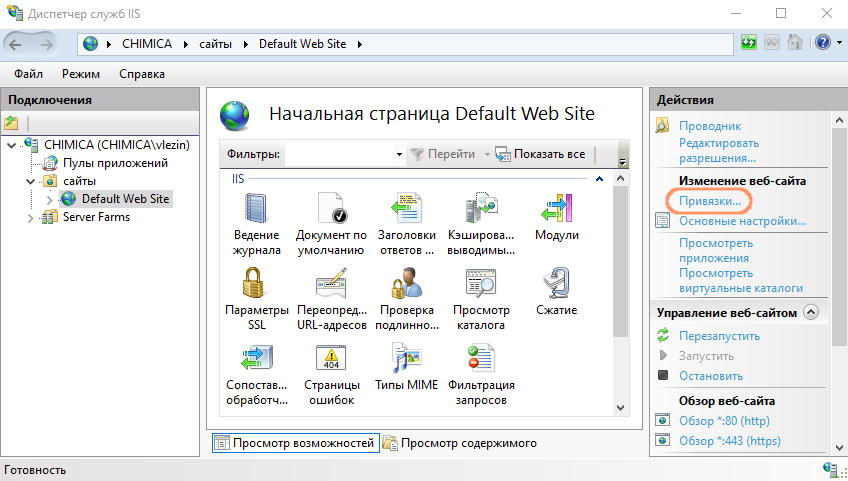Open the Страницы ошибок 404 icon

coord(333,360)
